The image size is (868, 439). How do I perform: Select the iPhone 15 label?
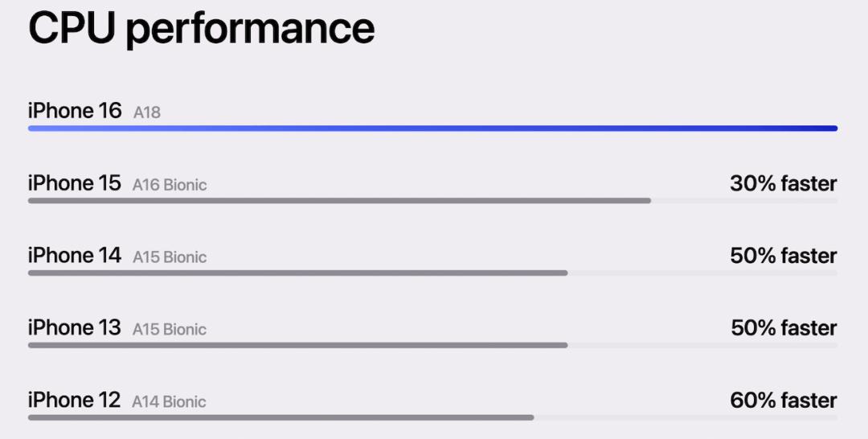point(75,183)
